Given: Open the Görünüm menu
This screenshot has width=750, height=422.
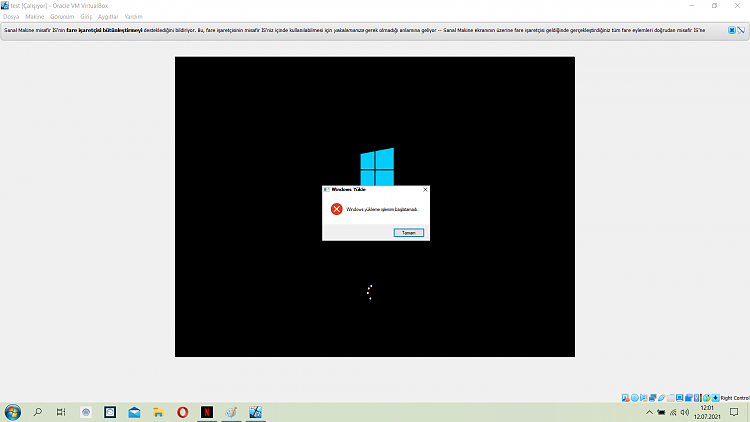Looking at the screenshot, I should tap(62, 17).
